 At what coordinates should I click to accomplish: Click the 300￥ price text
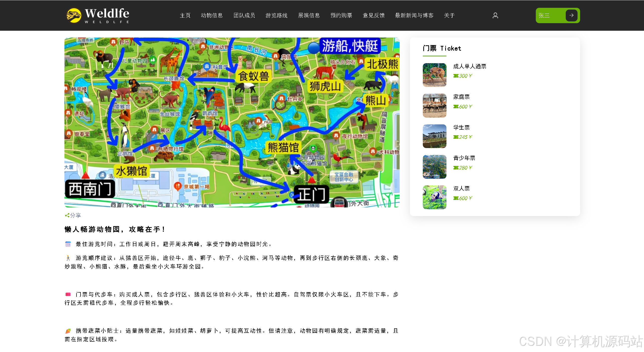[x=466, y=76]
